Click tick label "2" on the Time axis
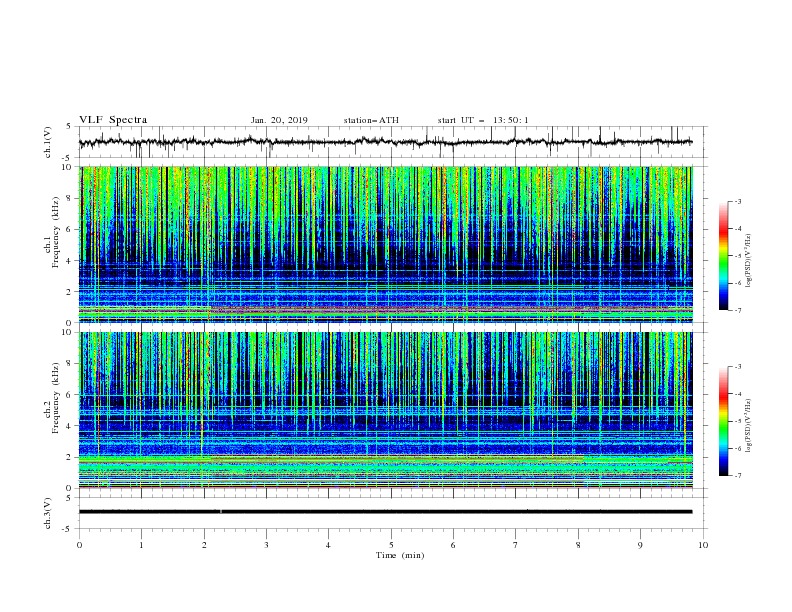The width and height of the screenshot is (792, 612). [x=204, y=545]
